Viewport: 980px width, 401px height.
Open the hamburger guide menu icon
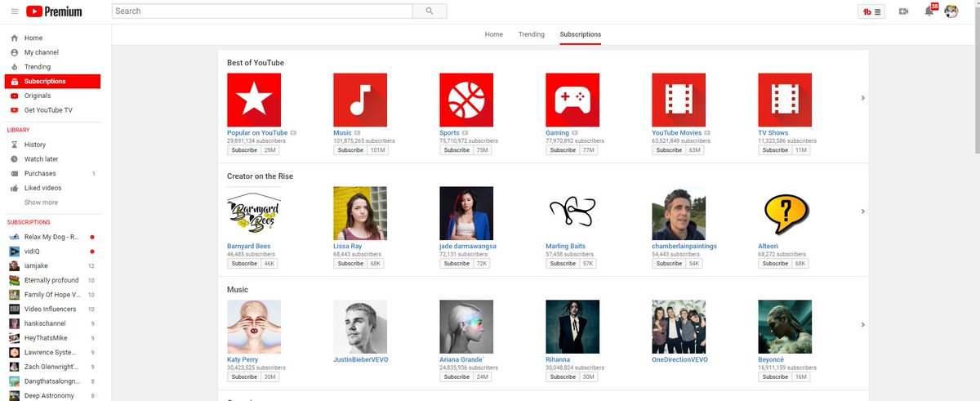pos(15,11)
